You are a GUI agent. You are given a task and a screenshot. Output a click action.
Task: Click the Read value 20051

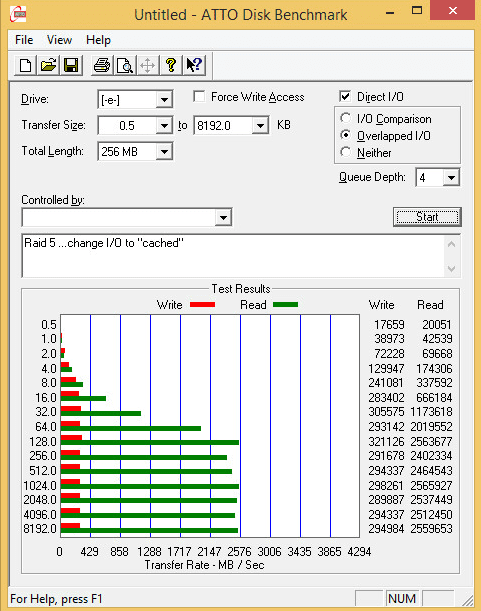click(437, 325)
